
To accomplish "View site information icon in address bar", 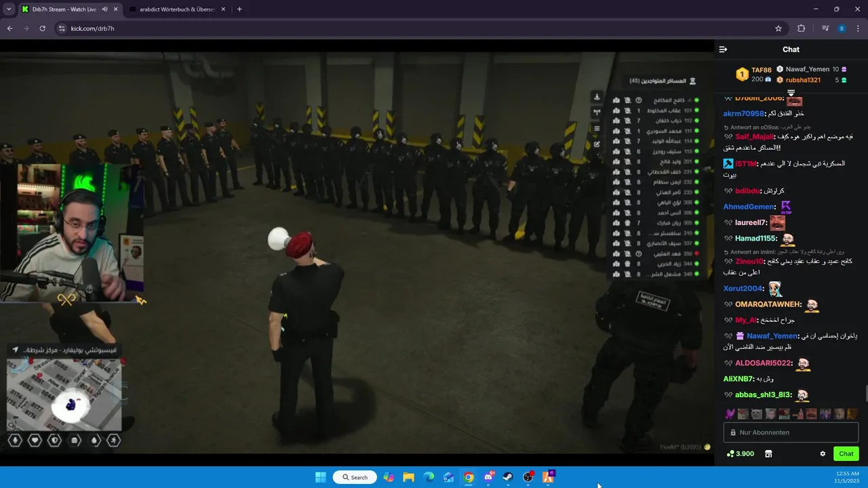I will pos(62,28).
